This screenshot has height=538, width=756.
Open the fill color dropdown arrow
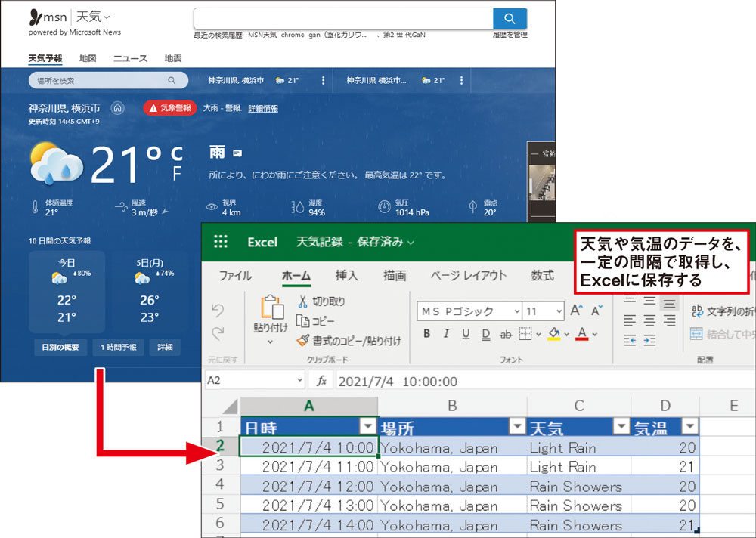(566, 334)
